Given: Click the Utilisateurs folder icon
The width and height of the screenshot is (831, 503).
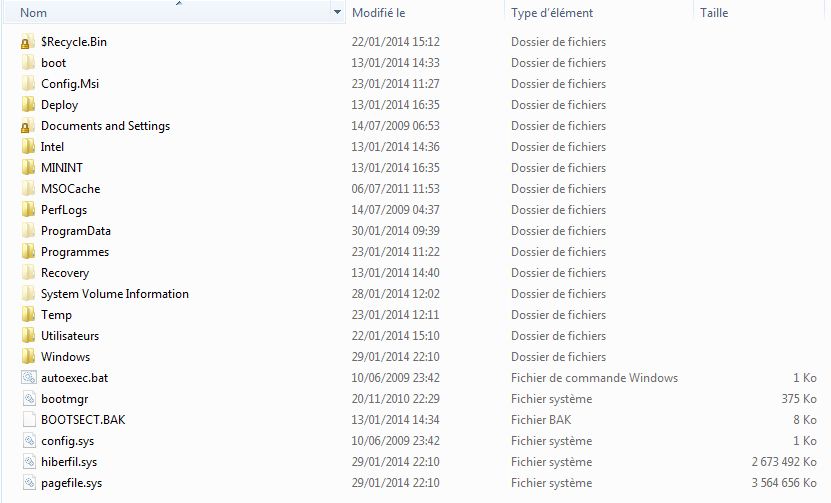Looking at the screenshot, I should [28, 336].
